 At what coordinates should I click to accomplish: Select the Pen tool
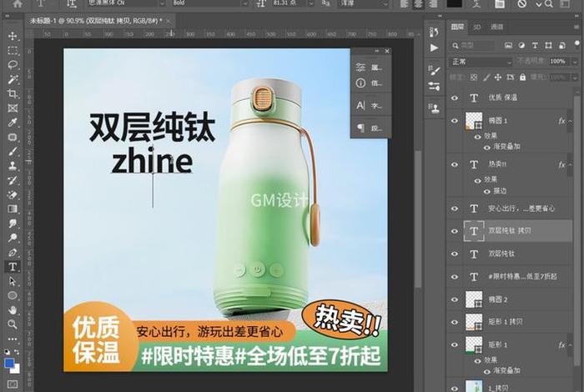13,252
